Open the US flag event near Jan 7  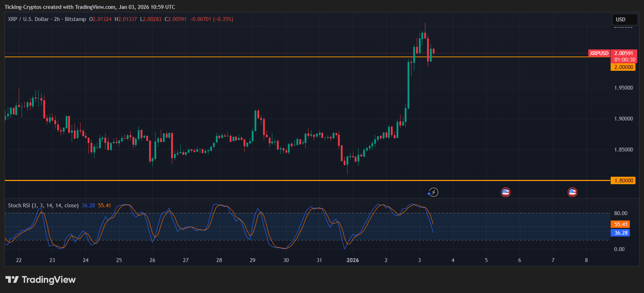572,192
